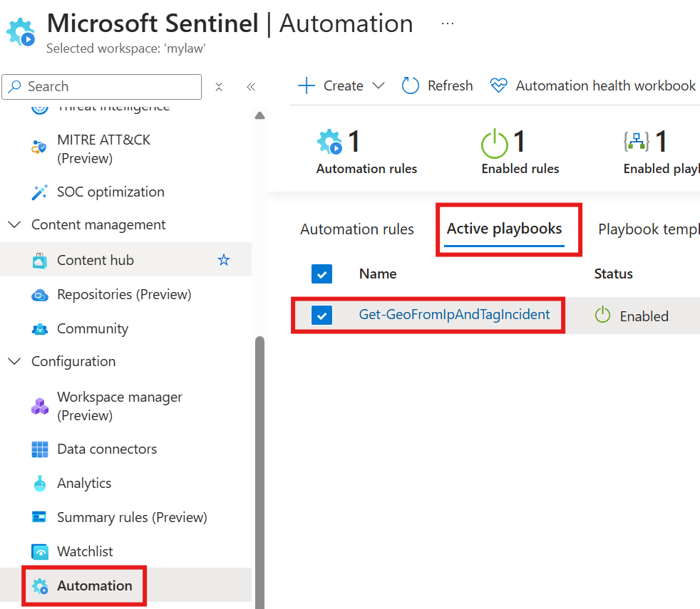Switch to the Automation rules tab
700x609 pixels.
pyautogui.click(x=357, y=229)
